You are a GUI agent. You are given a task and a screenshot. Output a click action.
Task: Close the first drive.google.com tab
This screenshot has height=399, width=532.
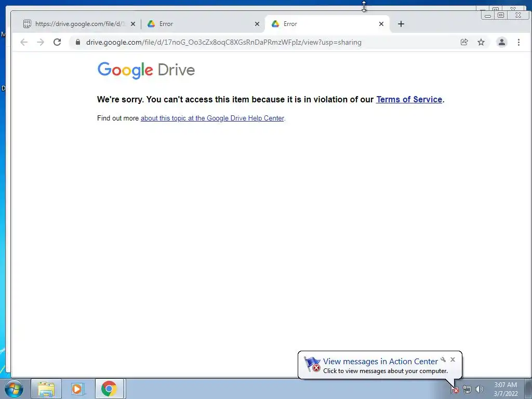pos(133,24)
